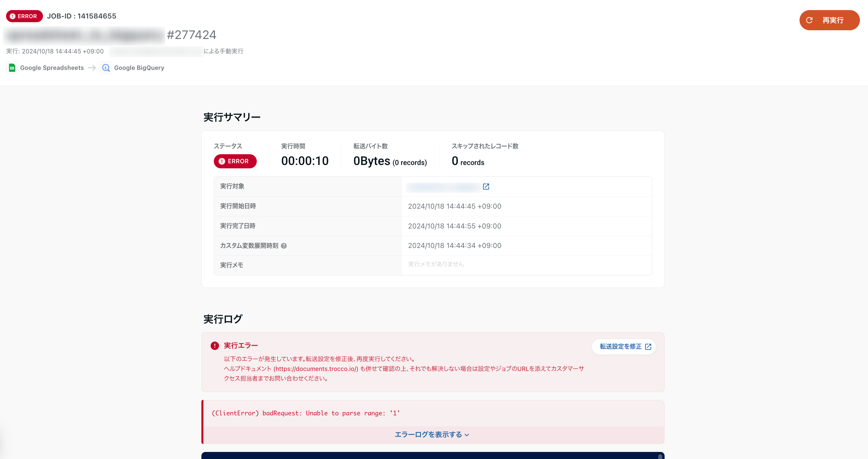Open the 実行対象 external link icon

486,186
